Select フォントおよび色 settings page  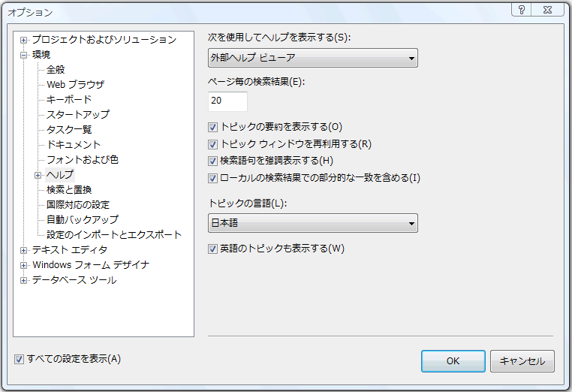click(83, 159)
